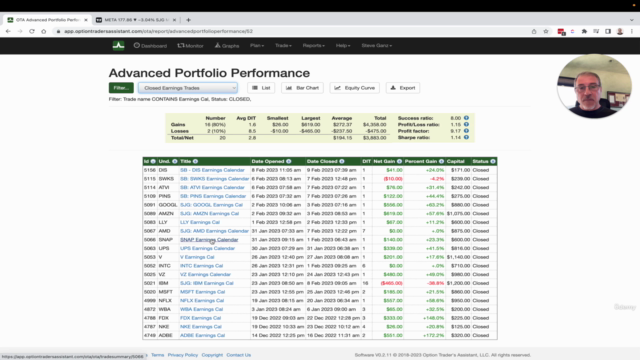
Task: Click the green Filter button
Action: pyautogui.click(x=121, y=88)
